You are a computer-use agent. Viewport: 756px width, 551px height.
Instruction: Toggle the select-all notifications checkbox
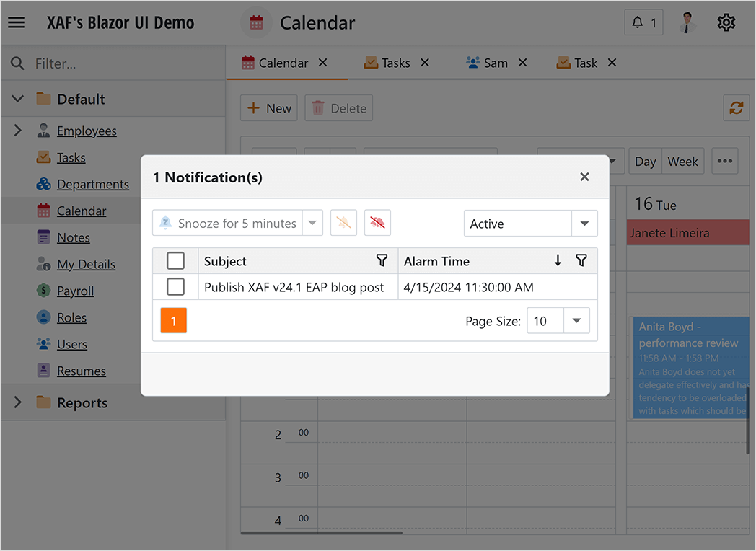(174, 260)
